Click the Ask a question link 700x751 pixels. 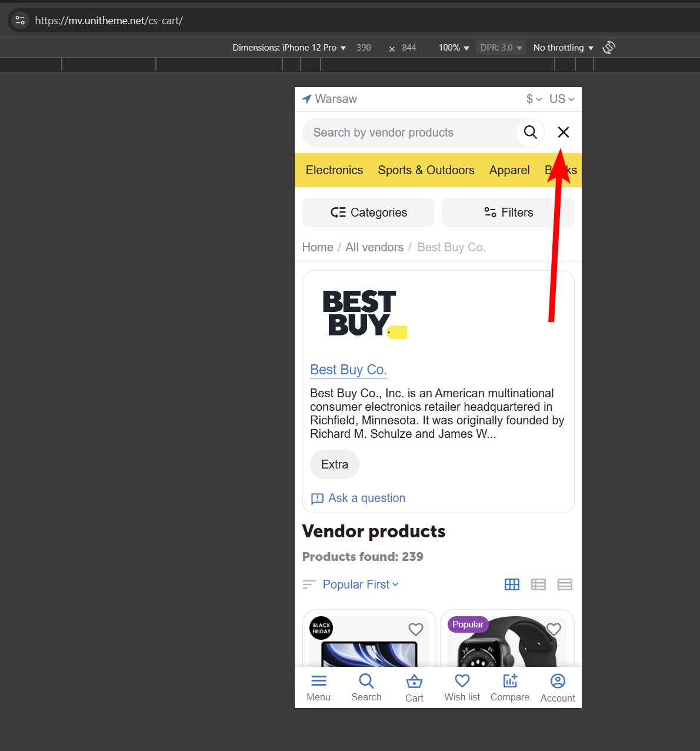[x=358, y=498]
